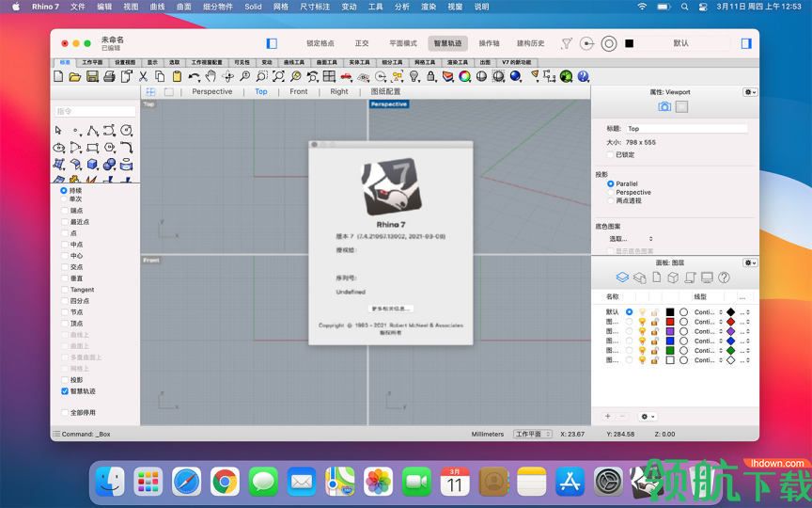Toggle the 锁定格点 button
This screenshot has height=508, width=812.
(320, 43)
